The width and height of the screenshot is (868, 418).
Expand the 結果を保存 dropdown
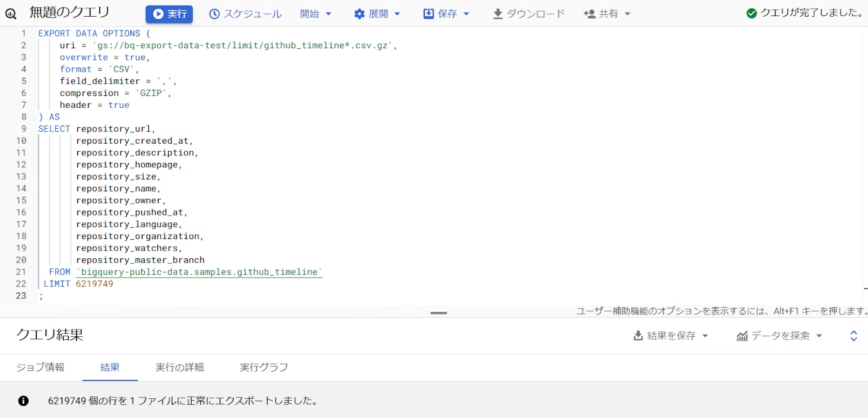tap(706, 335)
